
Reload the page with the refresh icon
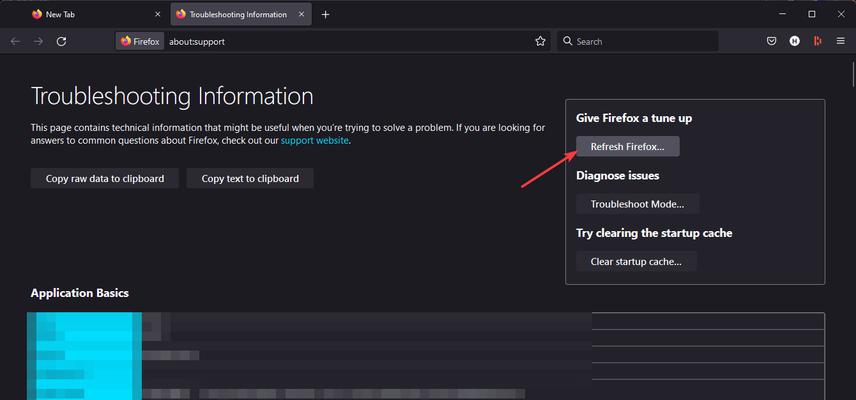(x=62, y=41)
